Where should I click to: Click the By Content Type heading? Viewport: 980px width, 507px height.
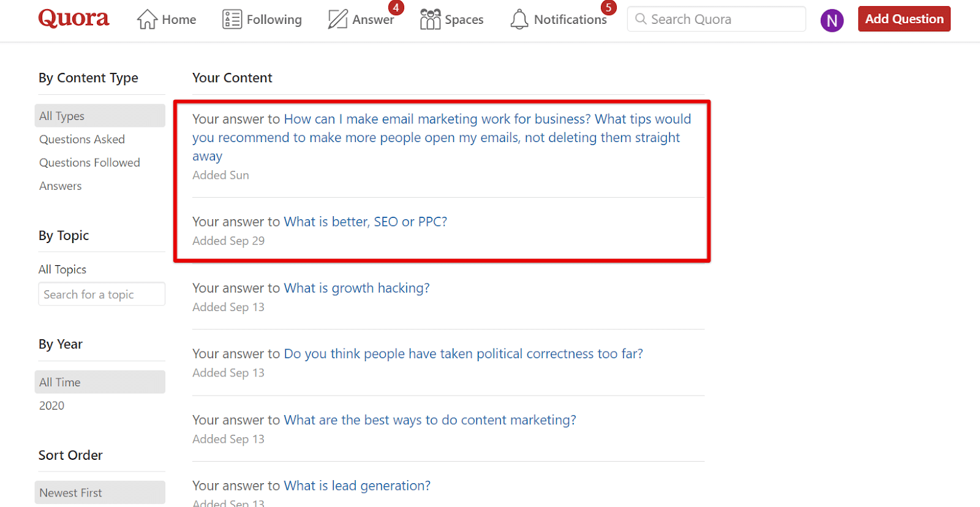pos(88,78)
